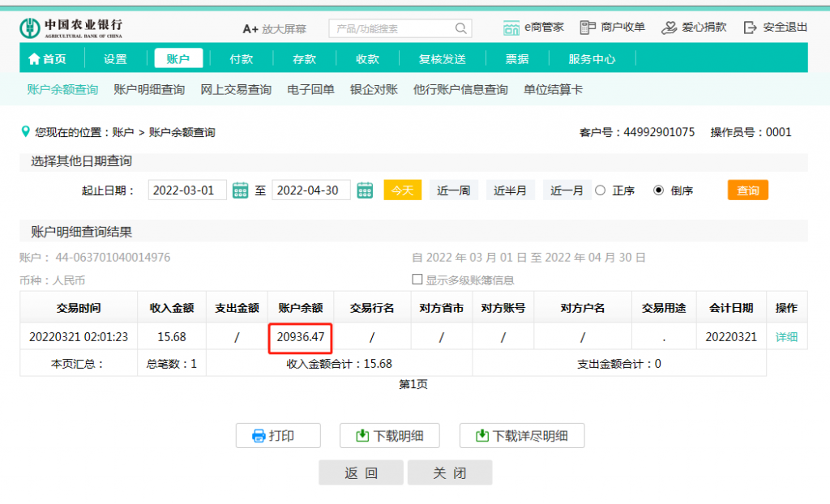The width and height of the screenshot is (830, 504).
Task: Open calendar picker for start date
Action: pyautogui.click(x=240, y=190)
